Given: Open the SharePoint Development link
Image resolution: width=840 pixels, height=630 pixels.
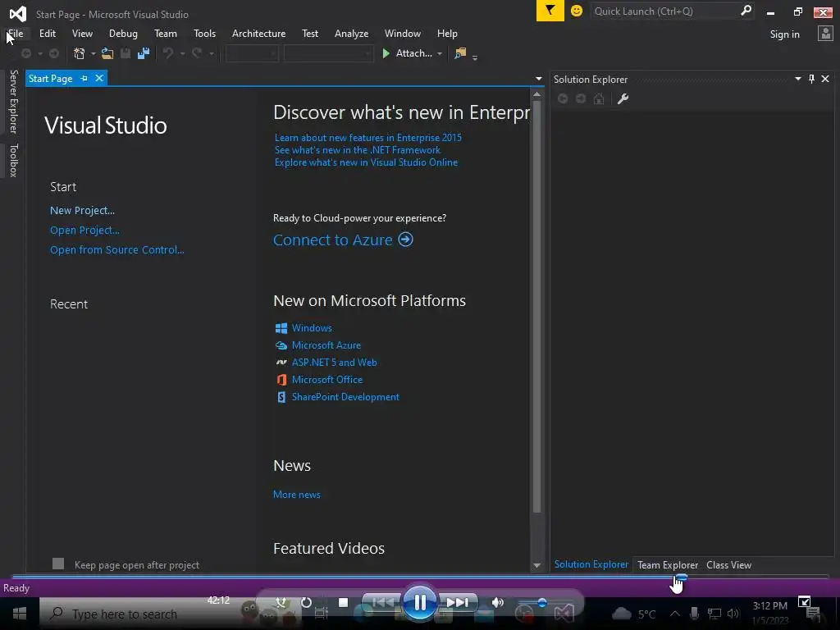Looking at the screenshot, I should click(345, 396).
